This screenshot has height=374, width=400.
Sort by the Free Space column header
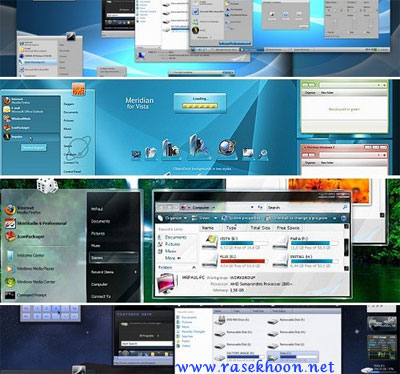(288, 228)
